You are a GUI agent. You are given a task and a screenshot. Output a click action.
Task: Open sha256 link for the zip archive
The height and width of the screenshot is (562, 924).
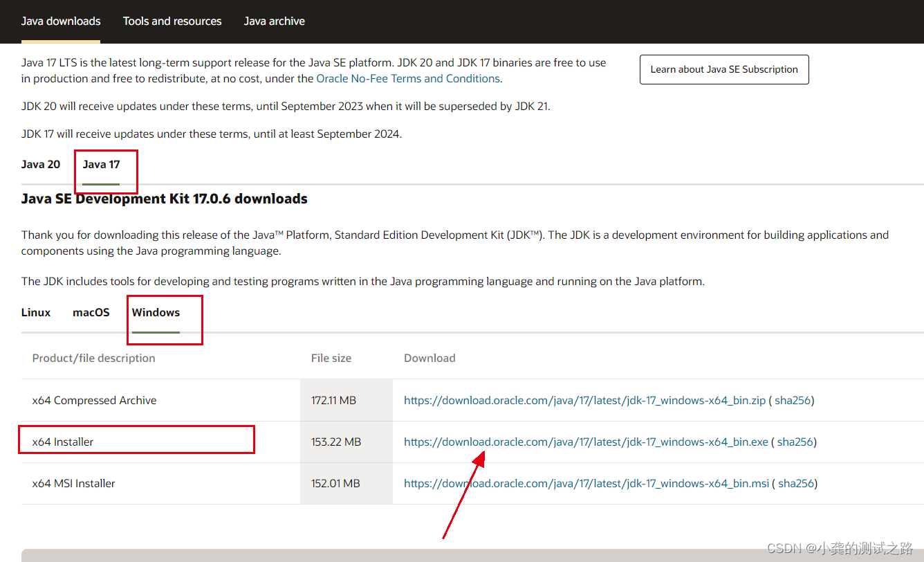793,400
